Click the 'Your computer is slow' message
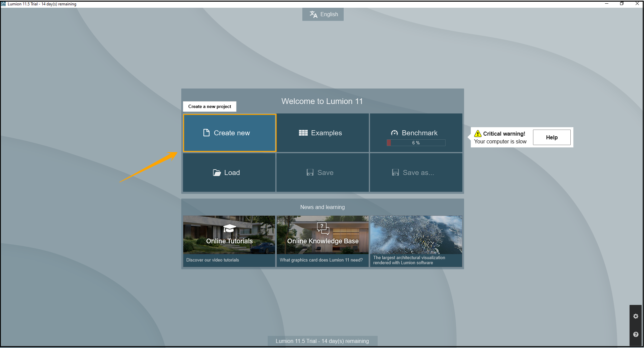This screenshot has height=348, width=644. point(500,142)
